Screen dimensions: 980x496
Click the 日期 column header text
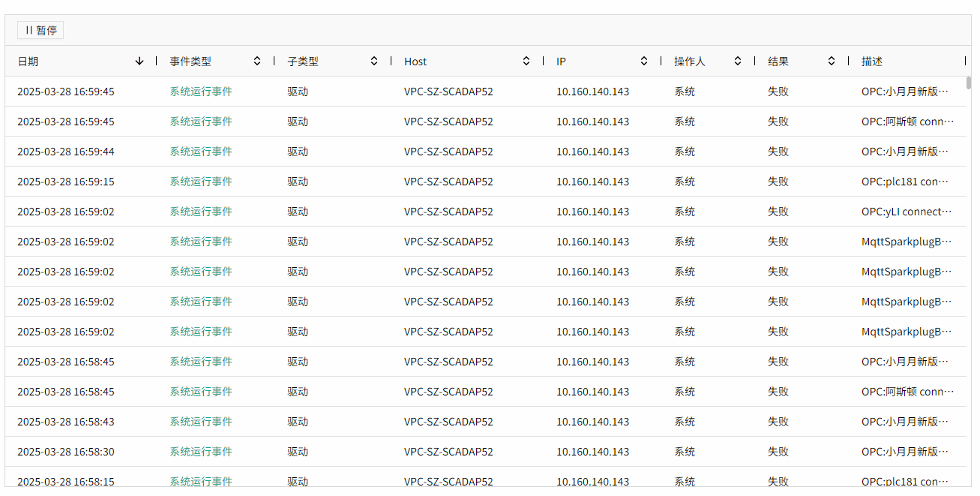pyautogui.click(x=28, y=62)
